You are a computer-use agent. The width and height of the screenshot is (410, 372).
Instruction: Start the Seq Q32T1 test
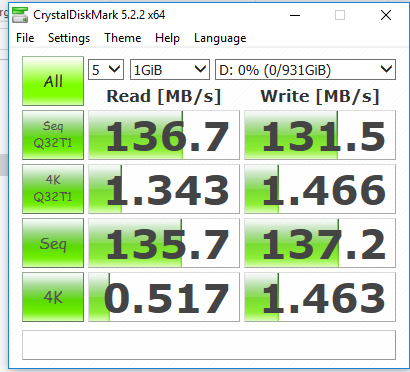pyautogui.click(x=53, y=135)
